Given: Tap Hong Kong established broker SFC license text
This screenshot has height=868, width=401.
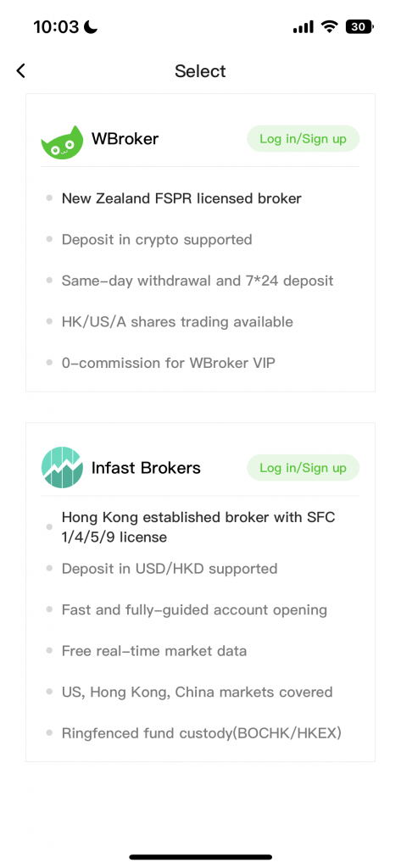Looking at the screenshot, I should point(198,527).
